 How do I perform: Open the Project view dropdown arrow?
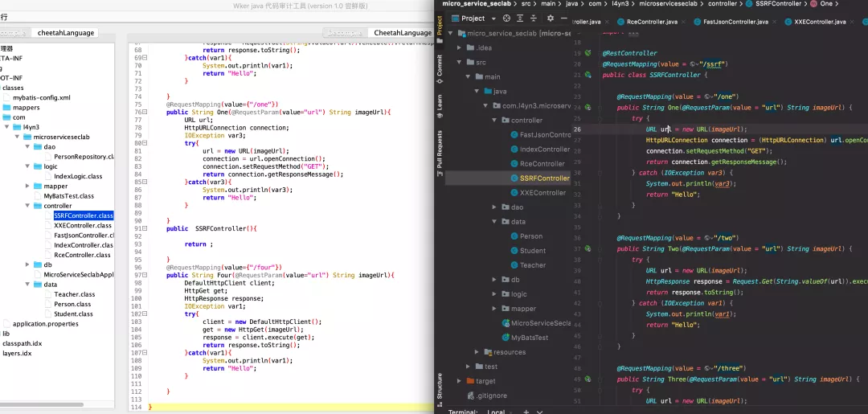pyautogui.click(x=493, y=18)
